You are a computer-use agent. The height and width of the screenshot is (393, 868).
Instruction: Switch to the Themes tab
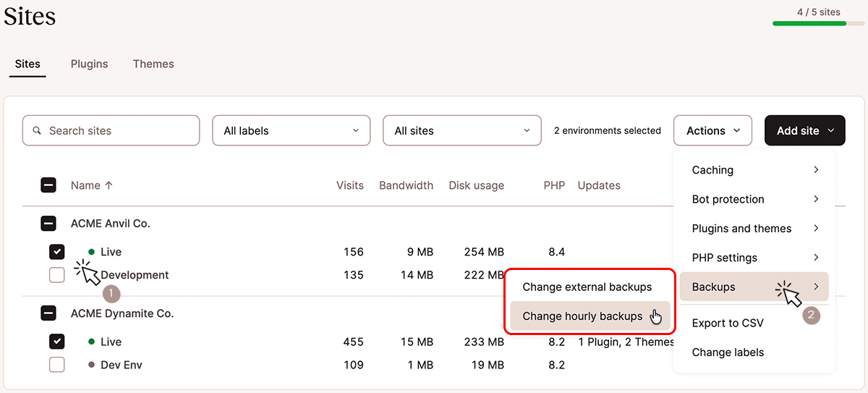pyautogui.click(x=153, y=64)
